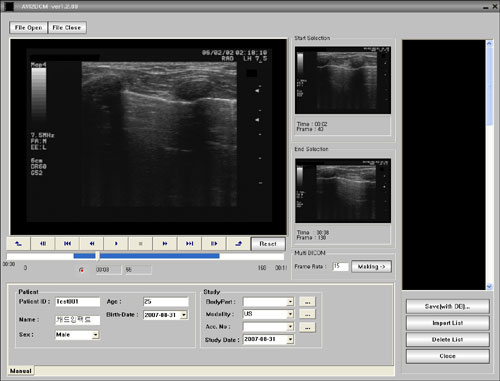Screen dimensions: 500x381
Task: Click the main ultrasound video preview
Action: point(148,137)
